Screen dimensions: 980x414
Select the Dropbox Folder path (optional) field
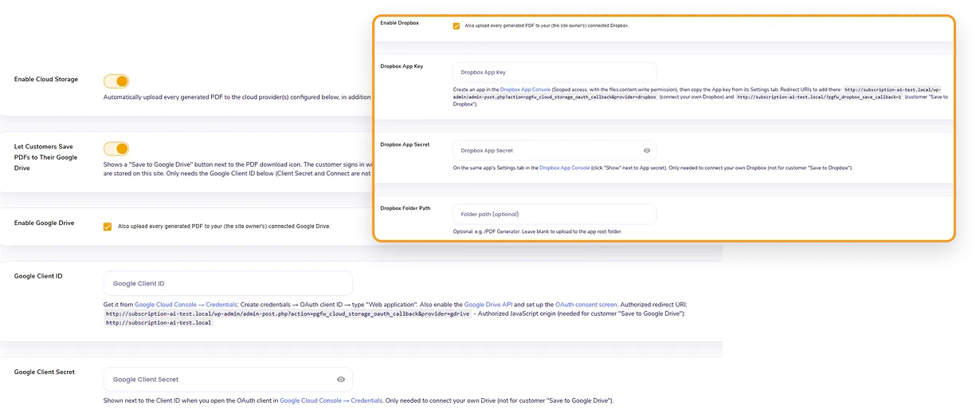pos(555,214)
